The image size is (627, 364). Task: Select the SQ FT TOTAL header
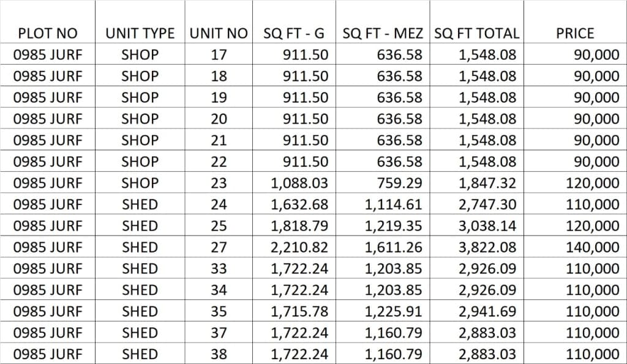476,33
